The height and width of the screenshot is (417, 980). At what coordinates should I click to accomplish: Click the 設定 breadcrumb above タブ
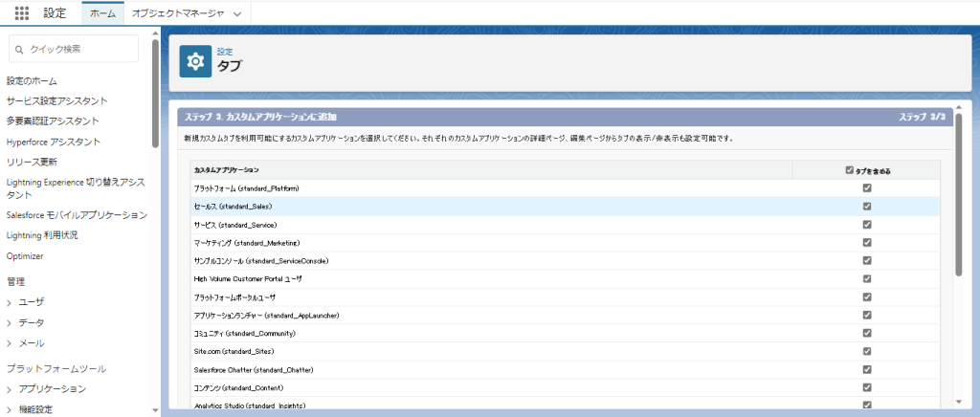[225, 52]
